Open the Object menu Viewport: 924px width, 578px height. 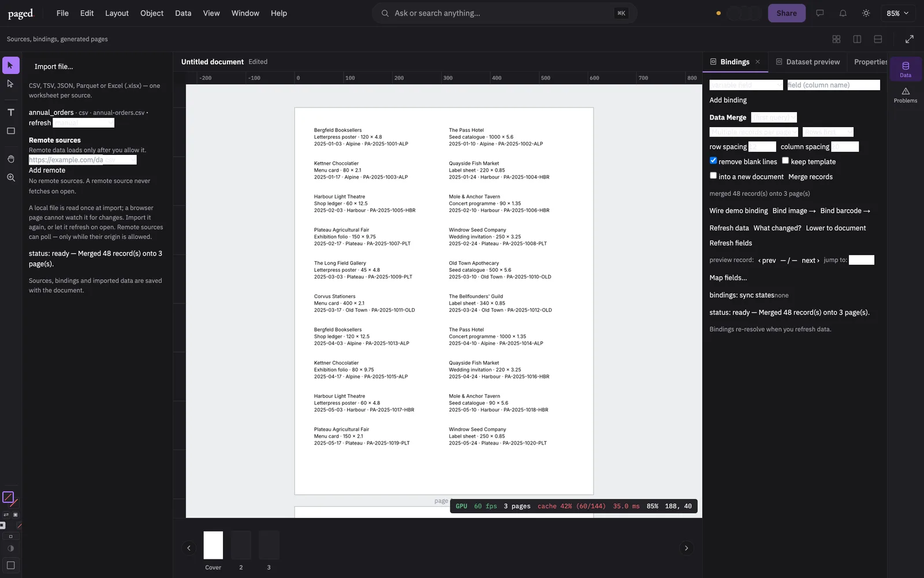click(152, 13)
